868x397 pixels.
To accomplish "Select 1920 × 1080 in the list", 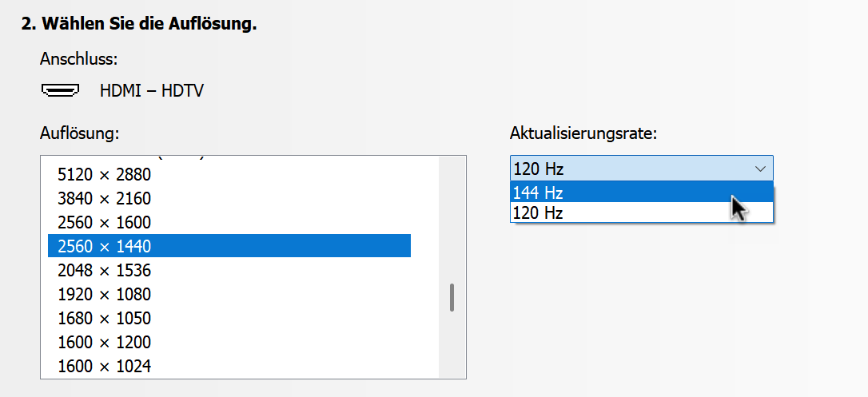I will click(104, 294).
